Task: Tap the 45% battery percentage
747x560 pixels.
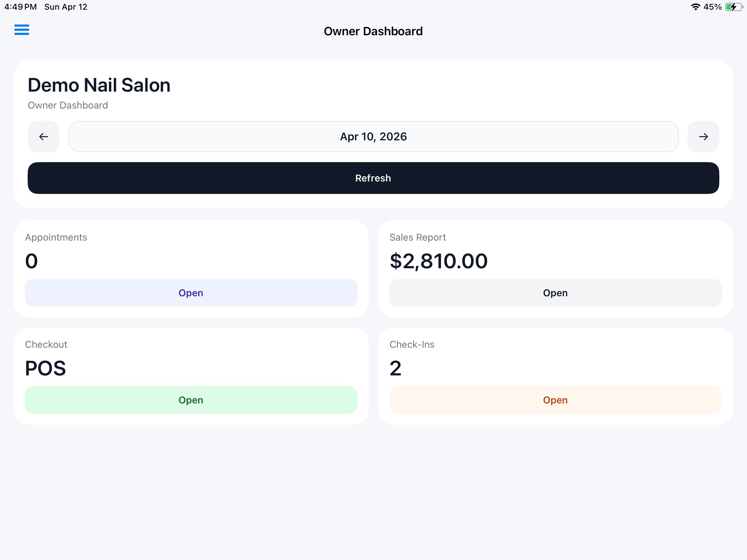Action: pos(713,7)
